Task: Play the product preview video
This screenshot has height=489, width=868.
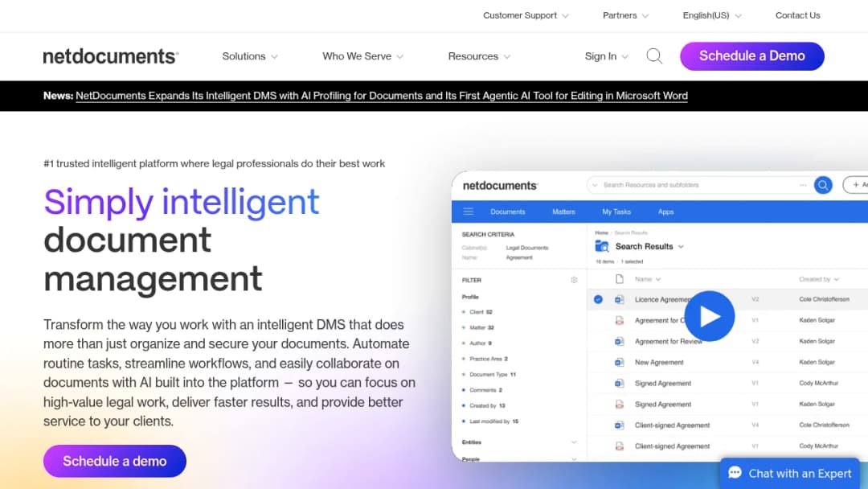Action: 709,316
